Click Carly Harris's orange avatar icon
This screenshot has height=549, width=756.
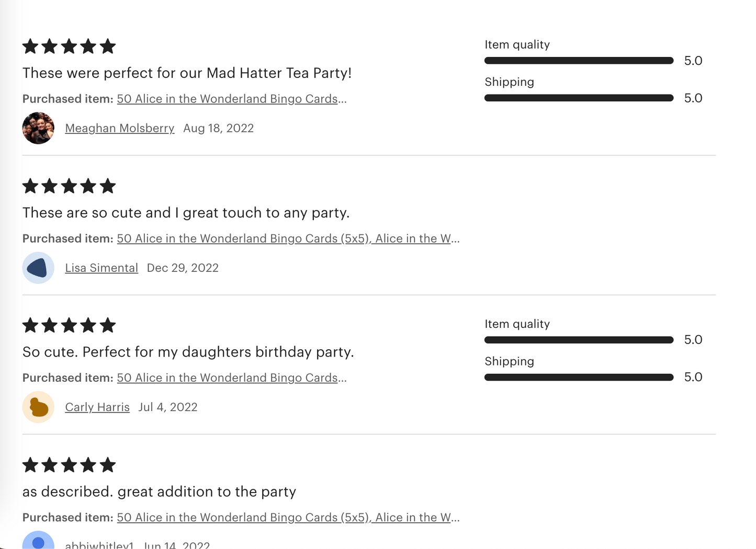click(38, 407)
